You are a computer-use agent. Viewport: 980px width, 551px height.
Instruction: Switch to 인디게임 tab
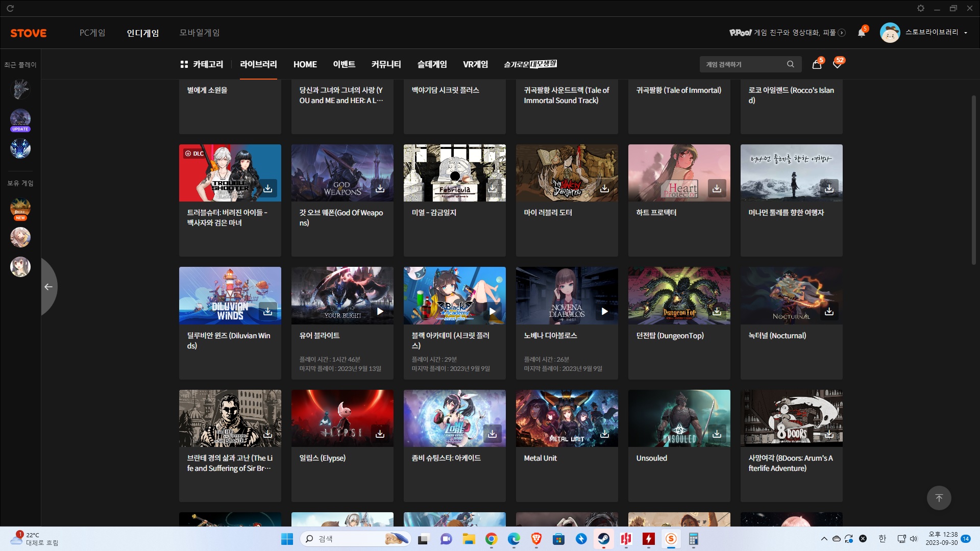coord(143,33)
